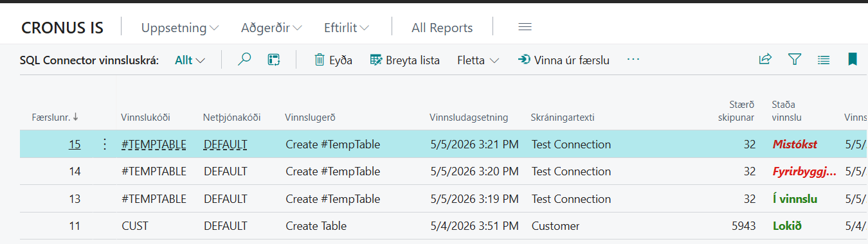Select row with entry number 14
This screenshot has height=244, width=868.
point(75,171)
